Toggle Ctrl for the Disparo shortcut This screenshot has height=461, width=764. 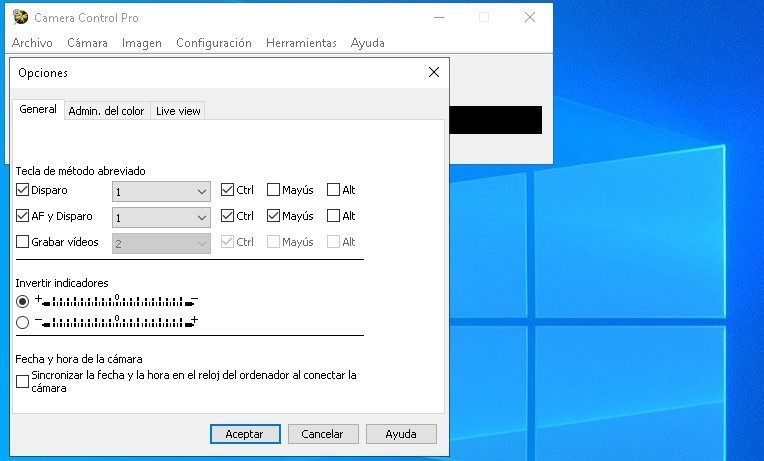point(227,190)
